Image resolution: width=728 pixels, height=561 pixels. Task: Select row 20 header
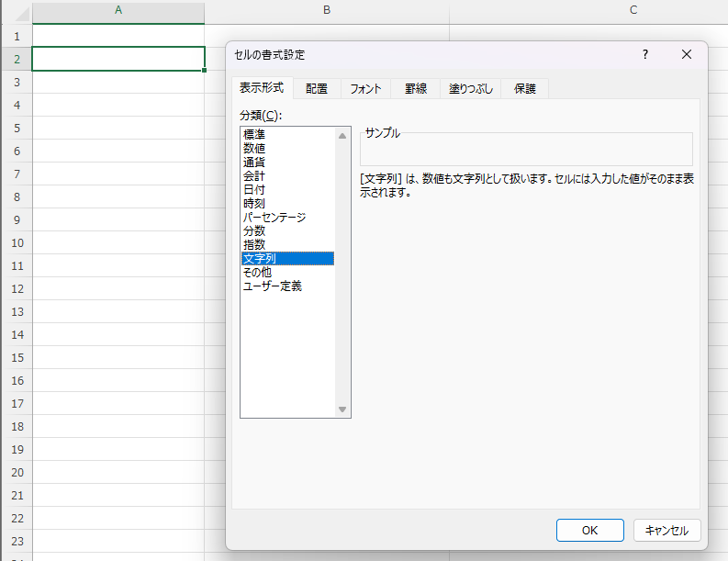17,472
